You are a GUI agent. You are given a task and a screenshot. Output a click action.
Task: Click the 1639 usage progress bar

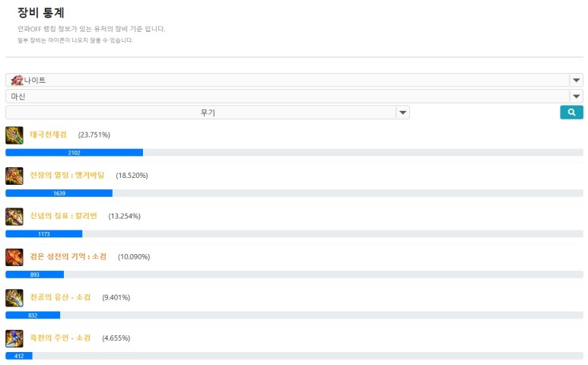click(59, 193)
